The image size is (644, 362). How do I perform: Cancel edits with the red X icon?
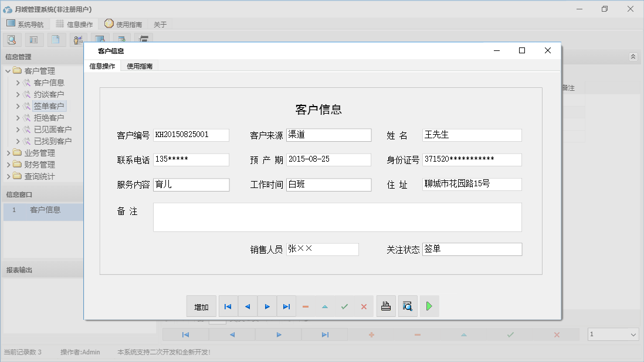pyautogui.click(x=364, y=306)
